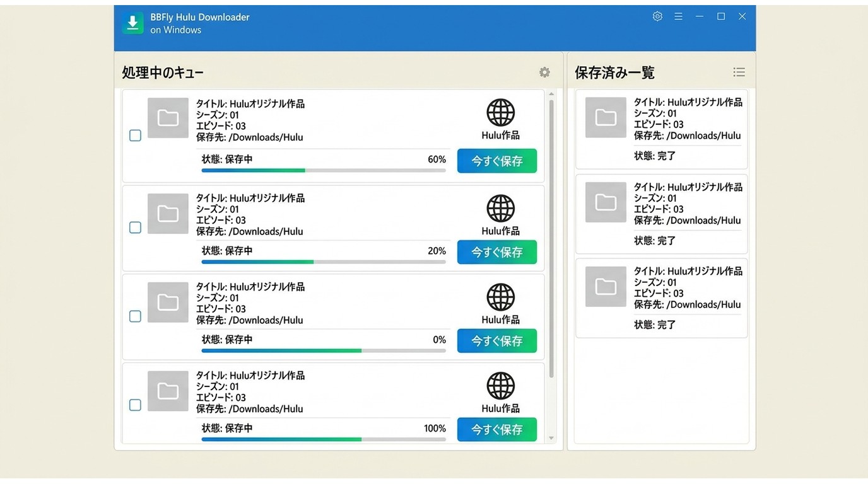
Task: Click progress bar of the 0% item
Action: (x=324, y=350)
